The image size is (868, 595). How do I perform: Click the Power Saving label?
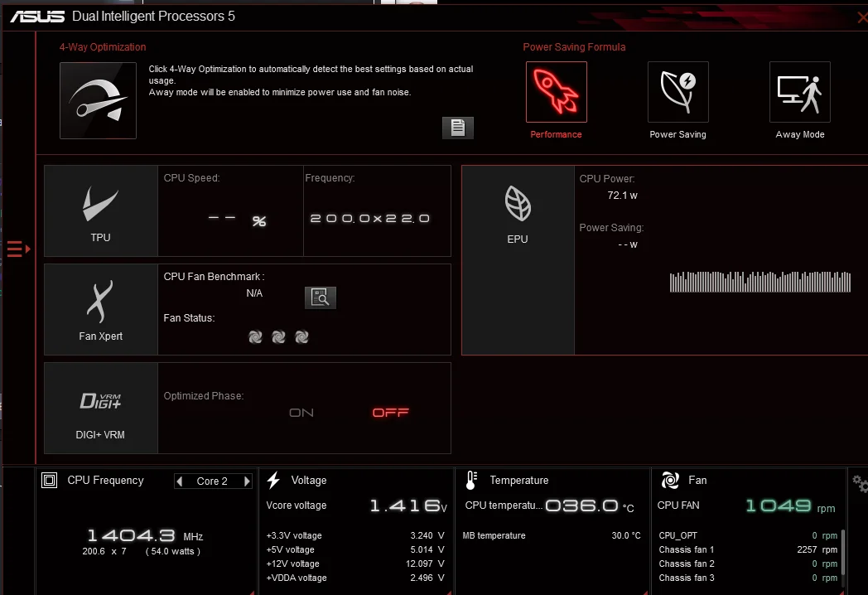click(x=678, y=134)
